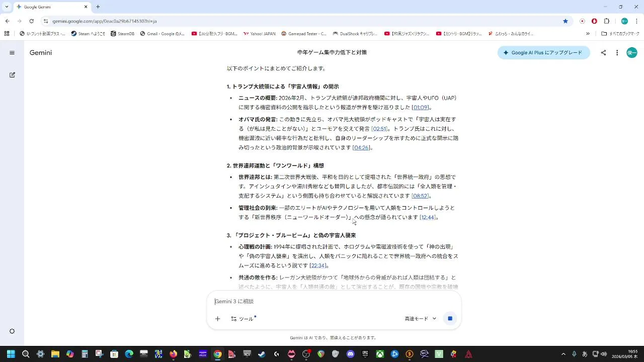Toggle the IME あ input mode indicator
This screenshot has width=644, height=362.
pos(586,354)
